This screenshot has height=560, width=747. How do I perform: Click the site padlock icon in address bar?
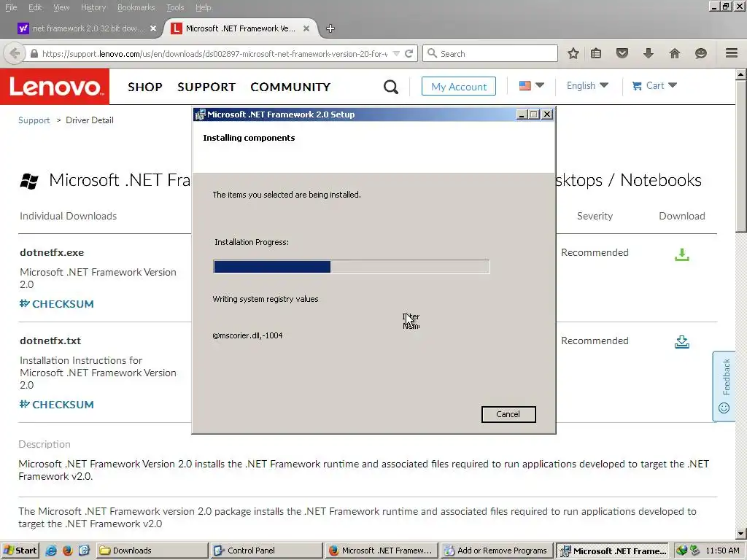[x=34, y=54]
